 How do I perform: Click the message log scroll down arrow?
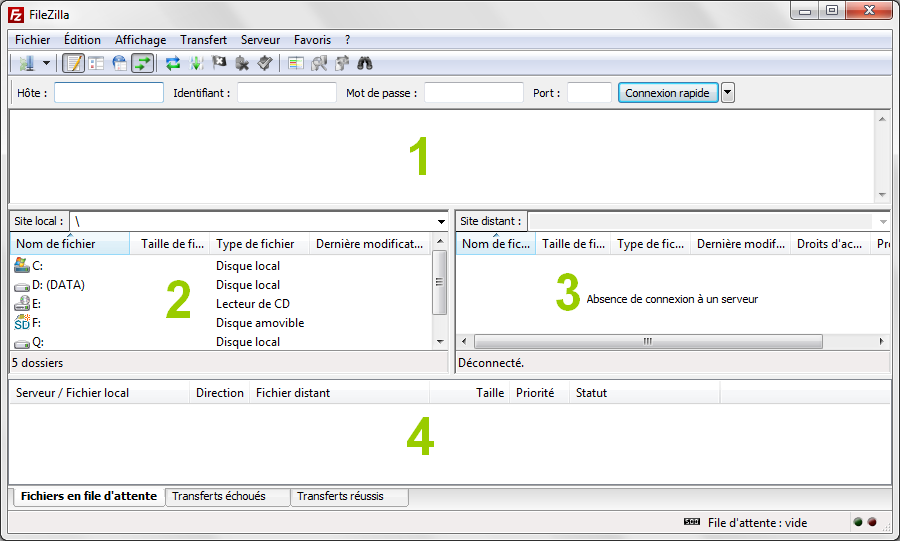882,195
